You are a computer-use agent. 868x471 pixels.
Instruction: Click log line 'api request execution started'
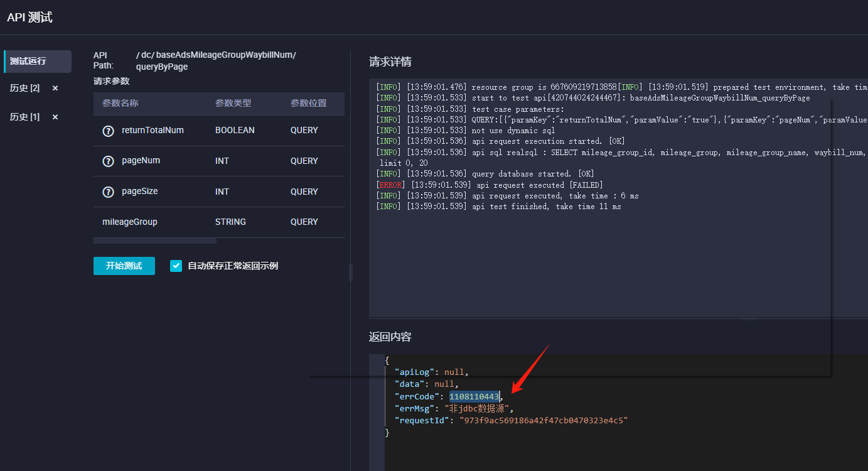click(500, 141)
